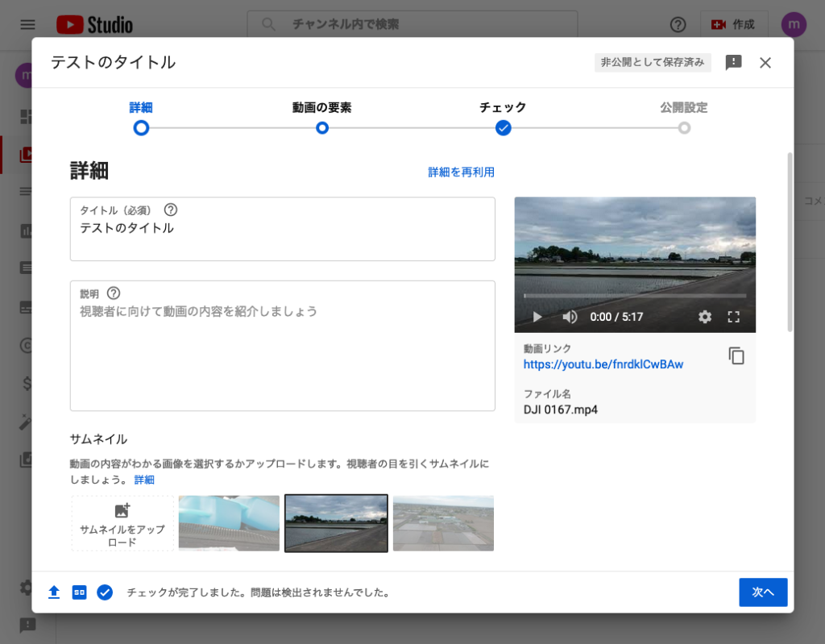This screenshot has height=644, width=825.
Task: Select the first auto-generated thumbnail
Action: tap(229, 522)
